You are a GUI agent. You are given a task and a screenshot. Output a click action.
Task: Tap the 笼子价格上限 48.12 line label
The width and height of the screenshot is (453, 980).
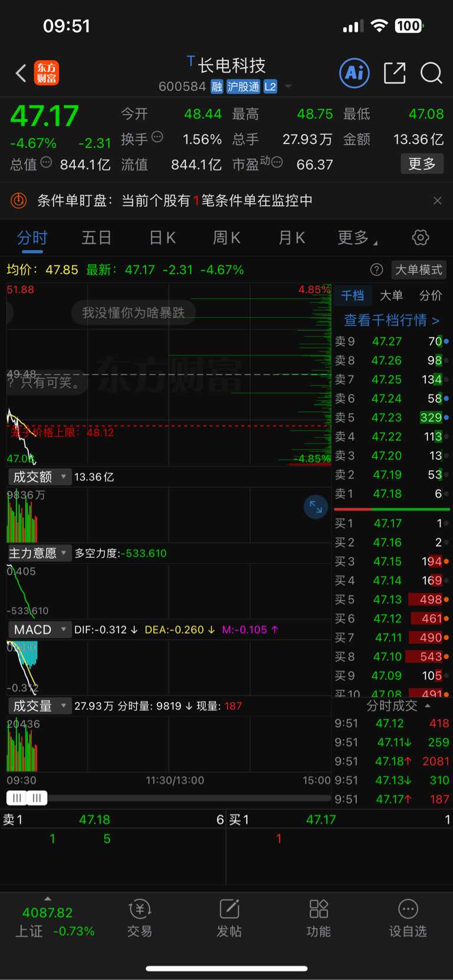tap(62, 432)
